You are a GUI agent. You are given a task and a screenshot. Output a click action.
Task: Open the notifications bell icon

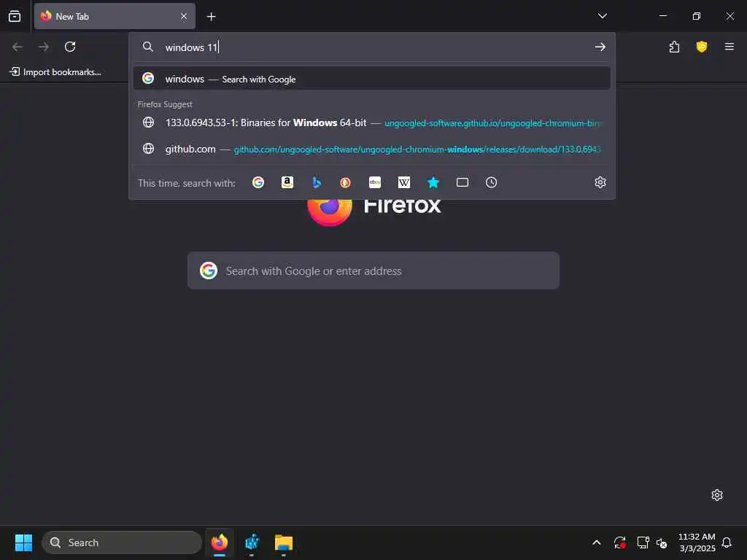(x=727, y=542)
